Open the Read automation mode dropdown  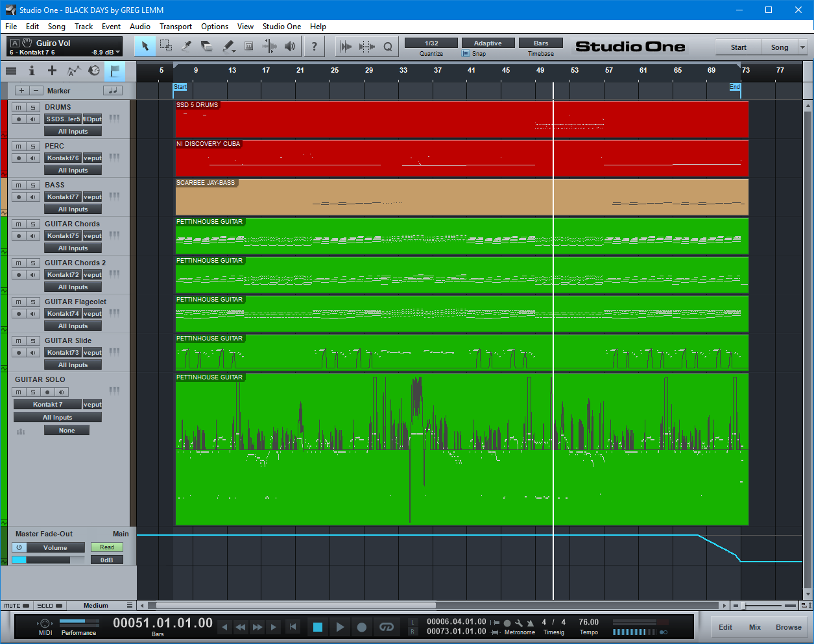(107, 547)
